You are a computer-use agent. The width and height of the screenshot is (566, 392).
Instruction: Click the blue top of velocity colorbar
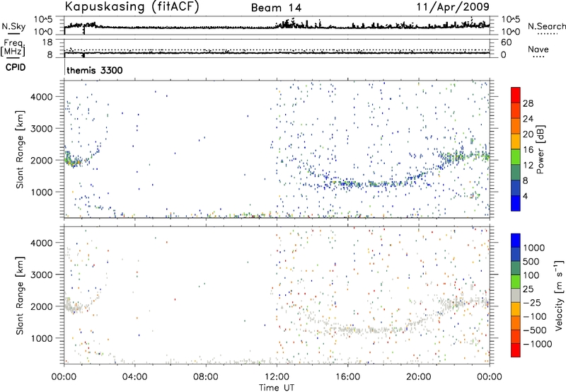[516, 240]
